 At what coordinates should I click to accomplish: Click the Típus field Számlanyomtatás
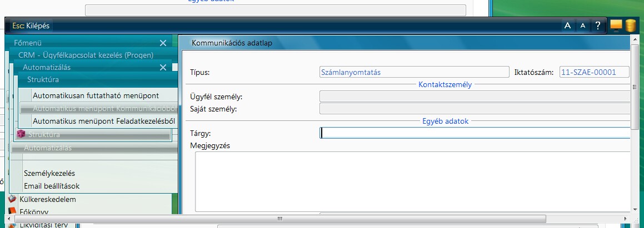click(x=415, y=72)
